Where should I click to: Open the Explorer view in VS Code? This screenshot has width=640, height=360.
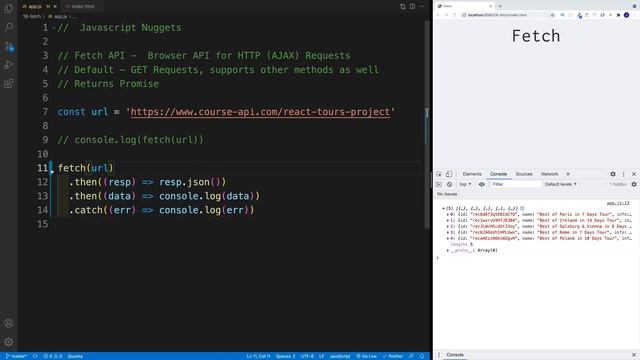click(x=9, y=8)
